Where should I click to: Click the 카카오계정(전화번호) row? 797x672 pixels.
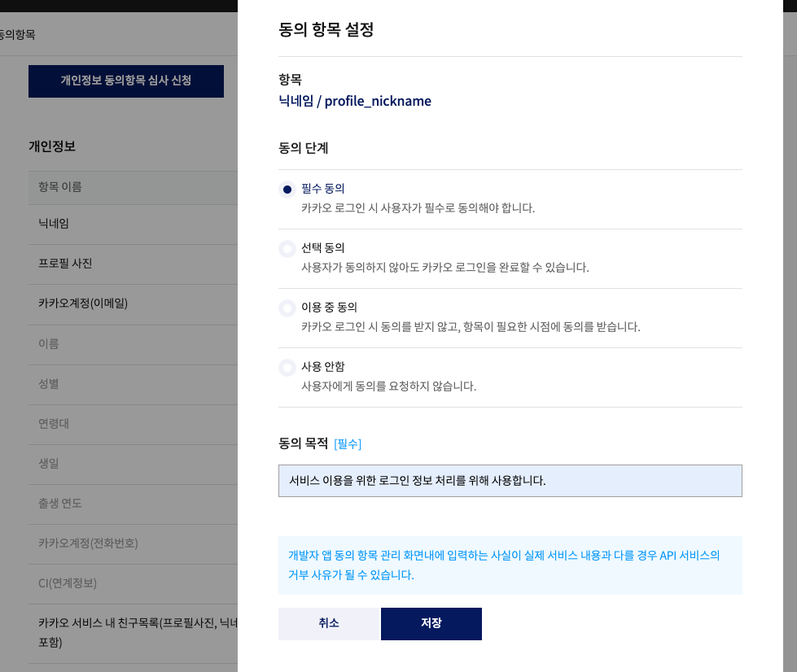[x=133, y=544]
